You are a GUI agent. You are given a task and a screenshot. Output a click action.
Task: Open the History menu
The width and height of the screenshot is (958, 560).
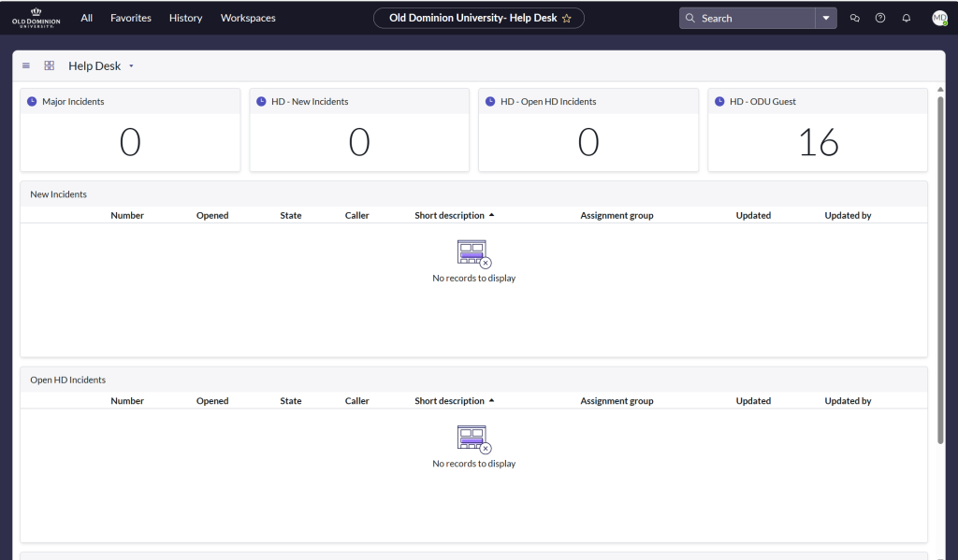(186, 18)
